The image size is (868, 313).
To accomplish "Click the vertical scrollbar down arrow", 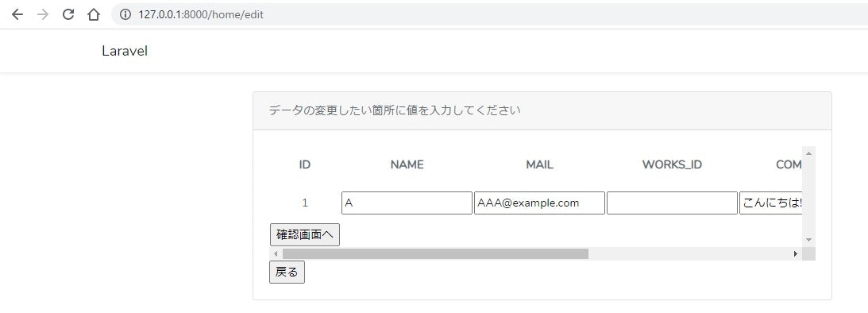I will (x=808, y=240).
